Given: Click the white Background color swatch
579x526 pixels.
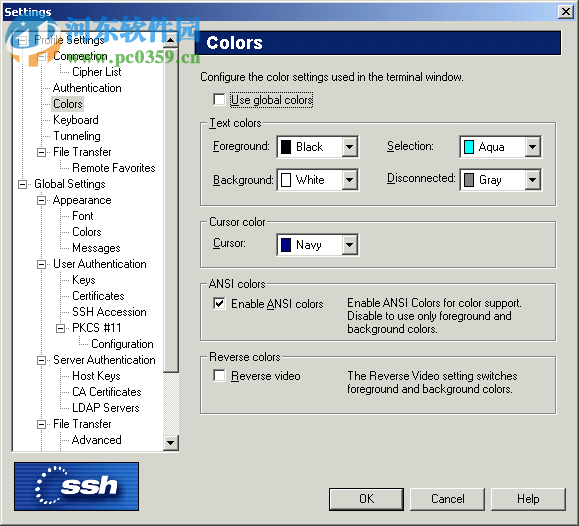Looking at the screenshot, I should (286, 180).
